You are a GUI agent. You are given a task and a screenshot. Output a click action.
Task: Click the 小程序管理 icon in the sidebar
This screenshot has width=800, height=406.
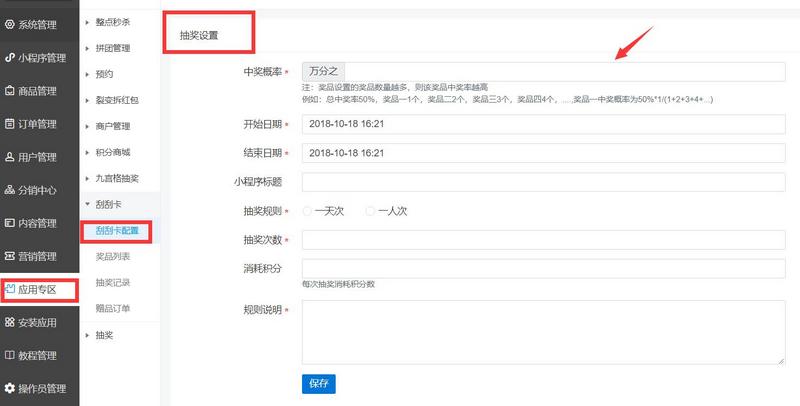(11, 57)
